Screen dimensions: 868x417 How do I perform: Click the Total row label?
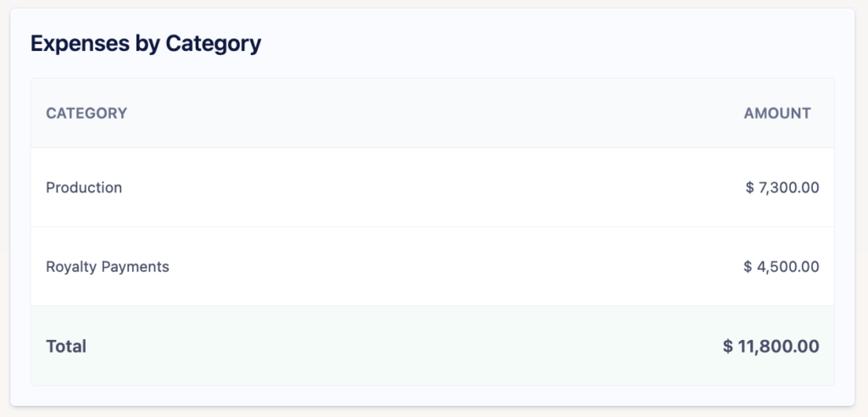(x=66, y=346)
